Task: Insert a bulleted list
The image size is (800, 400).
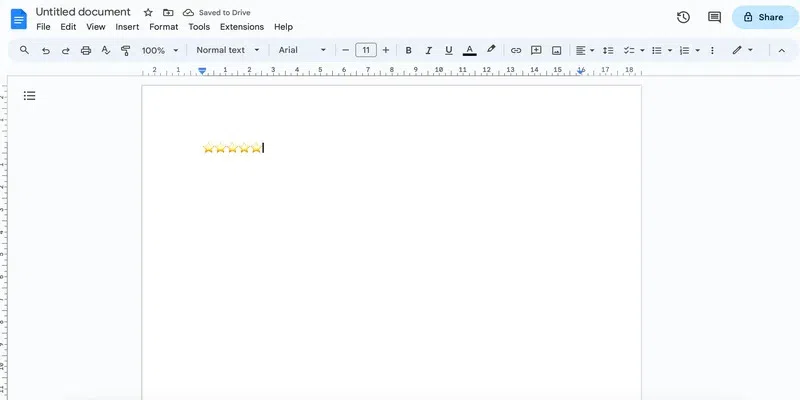Action: pos(657,51)
